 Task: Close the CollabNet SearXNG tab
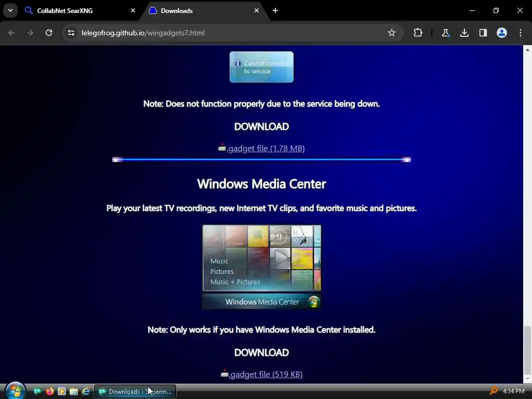[x=132, y=10]
